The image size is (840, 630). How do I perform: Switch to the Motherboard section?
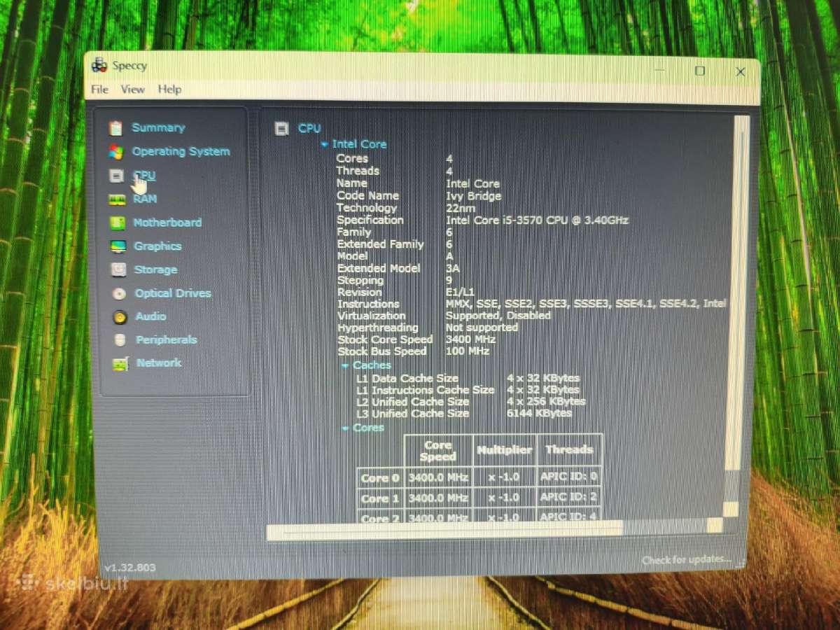click(167, 223)
